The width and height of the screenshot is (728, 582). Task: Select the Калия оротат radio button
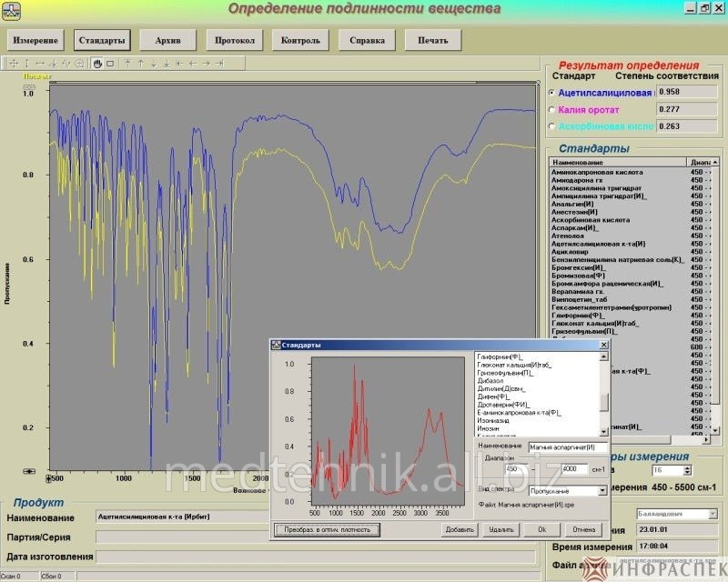click(551, 109)
